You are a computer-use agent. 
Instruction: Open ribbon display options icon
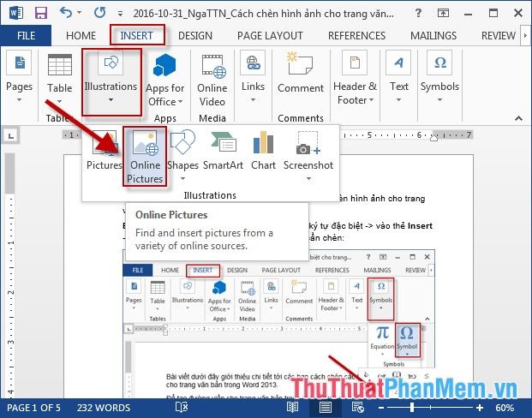(x=443, y=13)
